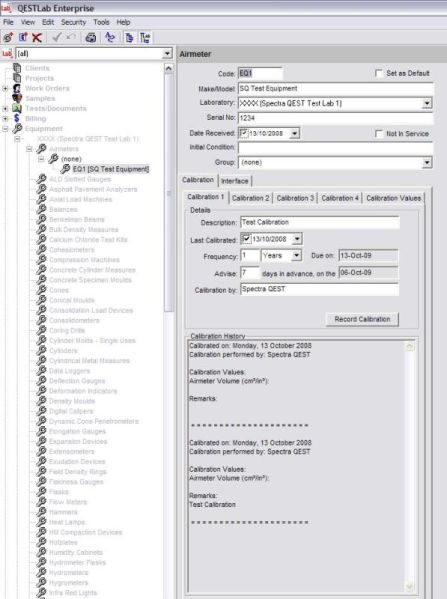Open the Frequency Years unit dropdown

pos(296,255)
